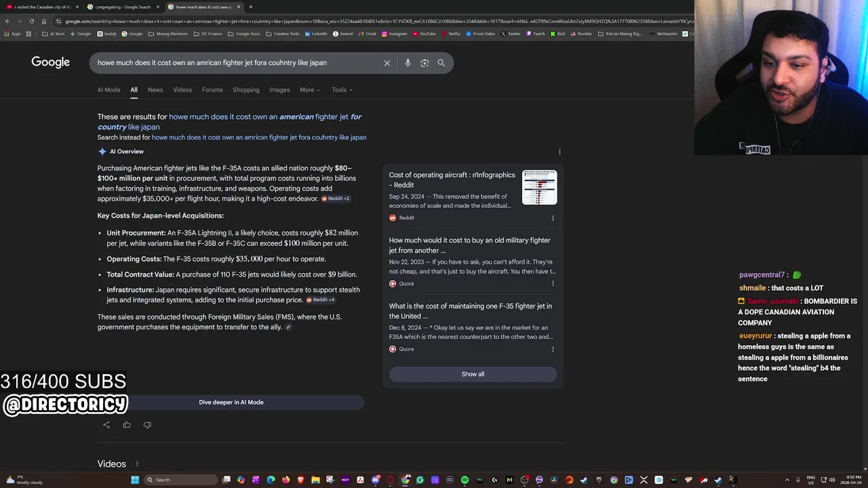
Task: Open YouTube bookmark in bookmarks bar
Action: point(424,33)
